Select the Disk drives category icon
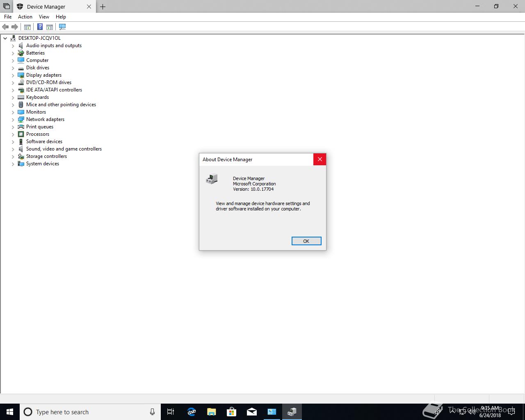Viewport: 525px width, 420px height. (x=21, y=68)
